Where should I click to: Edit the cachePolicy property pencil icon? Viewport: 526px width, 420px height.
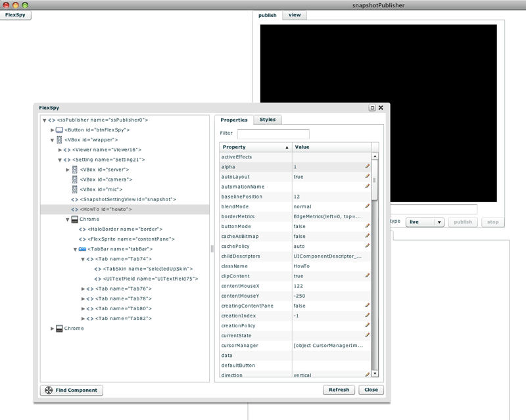pos(368,246)
